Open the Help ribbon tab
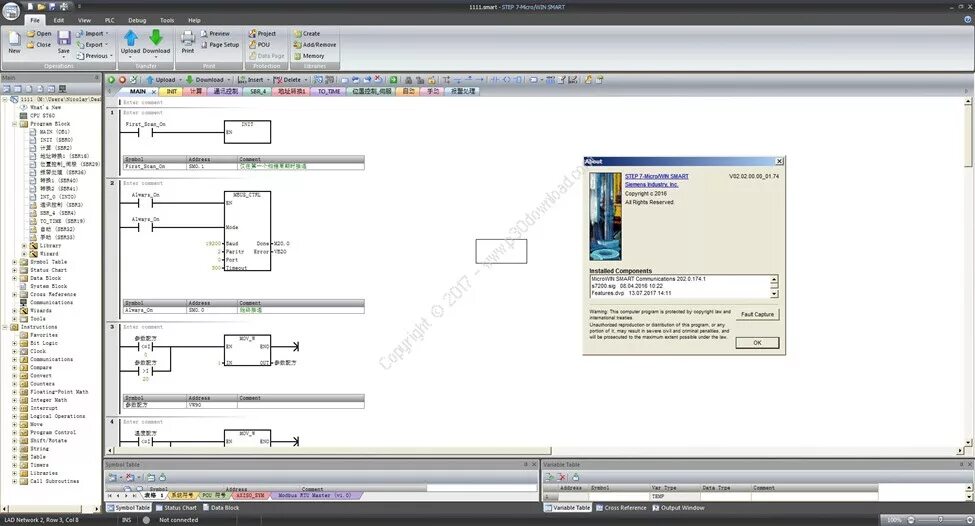The width and height of the screenshot is (975, 526). click(x=194, y=20)
